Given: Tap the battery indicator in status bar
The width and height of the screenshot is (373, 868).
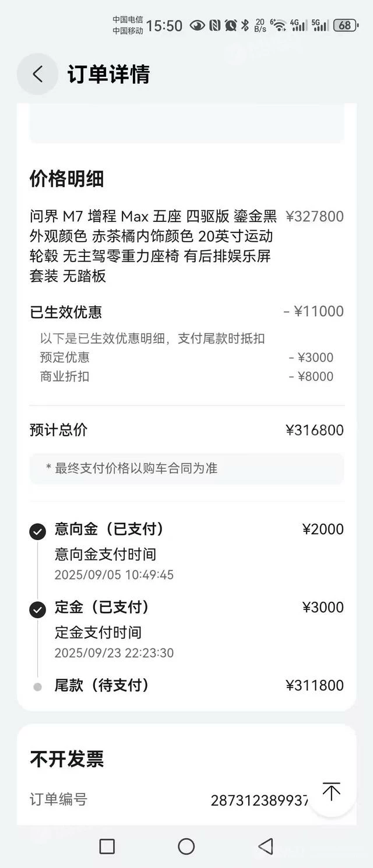Looking at the screenshot, I should pyautogui.click(x=345, y=25).
